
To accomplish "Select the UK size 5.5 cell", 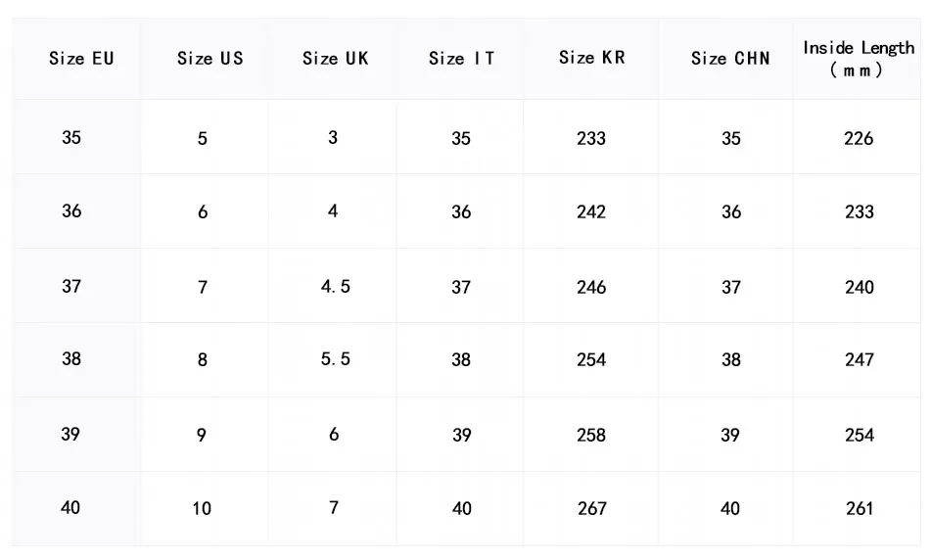I will pos(335,359).
